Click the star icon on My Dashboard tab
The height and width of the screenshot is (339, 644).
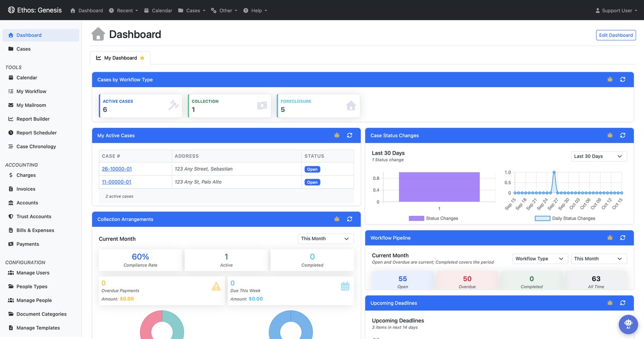tap(142, 58)
